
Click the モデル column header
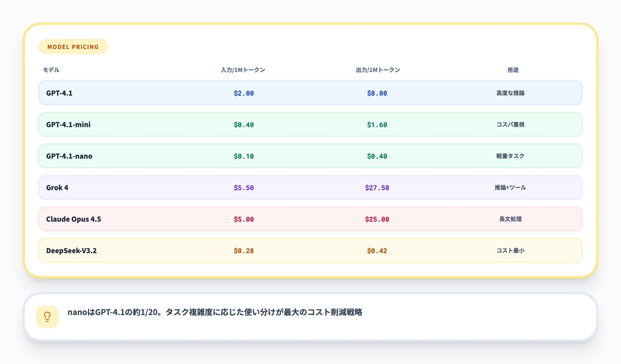(51, 70)
